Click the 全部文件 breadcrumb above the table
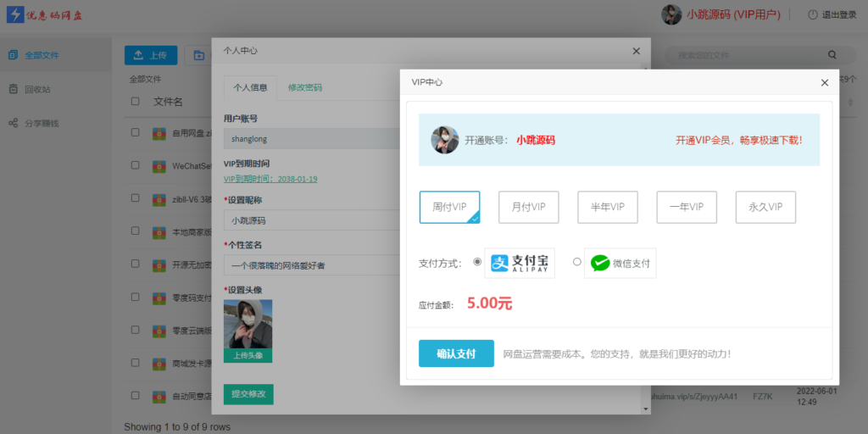Screen dimensions: 868x434 (x=145, y=79)
